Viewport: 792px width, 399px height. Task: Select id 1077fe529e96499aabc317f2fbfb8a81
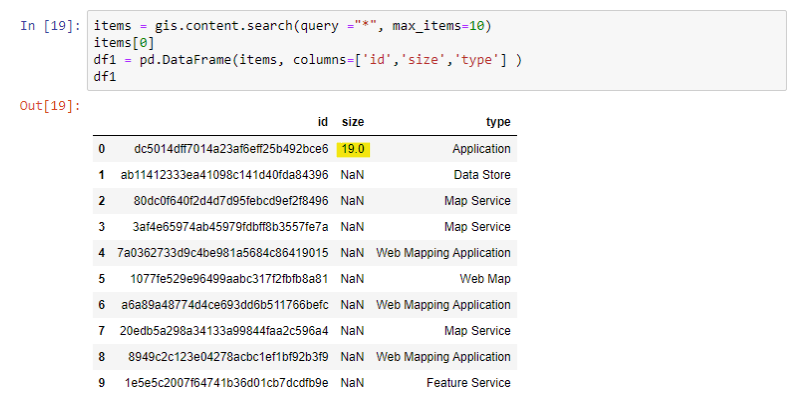click(229, 279)
